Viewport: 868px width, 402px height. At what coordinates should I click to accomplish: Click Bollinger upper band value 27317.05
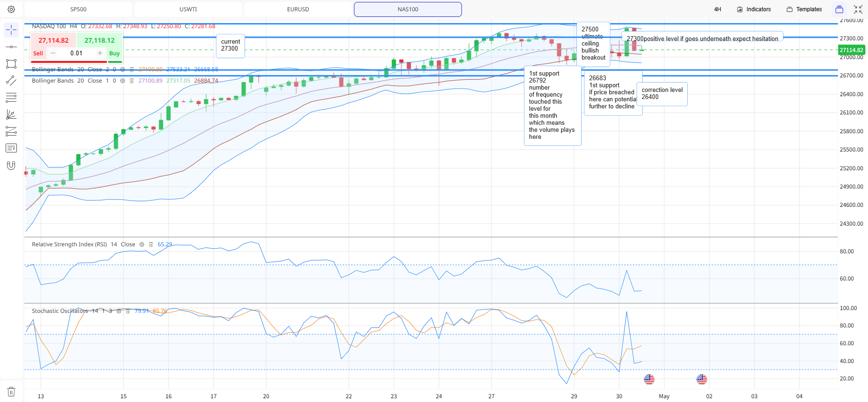(x=178, y=81)
